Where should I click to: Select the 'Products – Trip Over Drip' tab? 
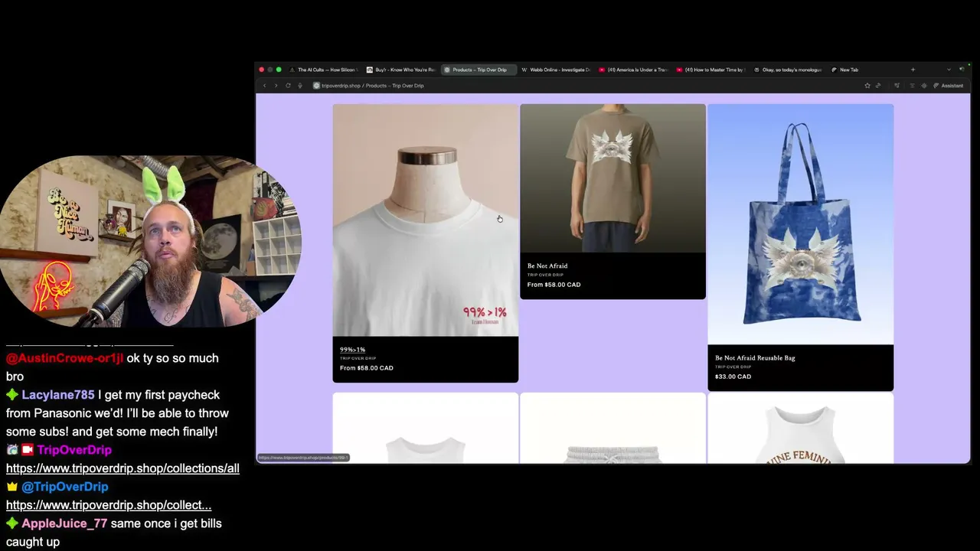tap(479, 70)
